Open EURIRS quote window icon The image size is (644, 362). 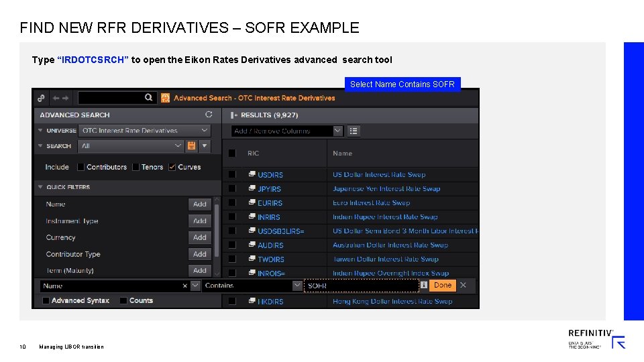point(252,202)
